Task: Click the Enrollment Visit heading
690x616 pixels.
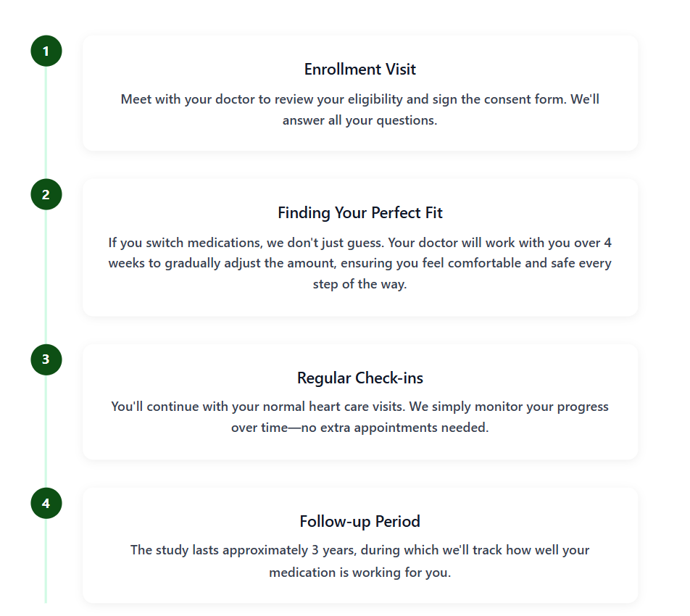Action: click(360, 70)
